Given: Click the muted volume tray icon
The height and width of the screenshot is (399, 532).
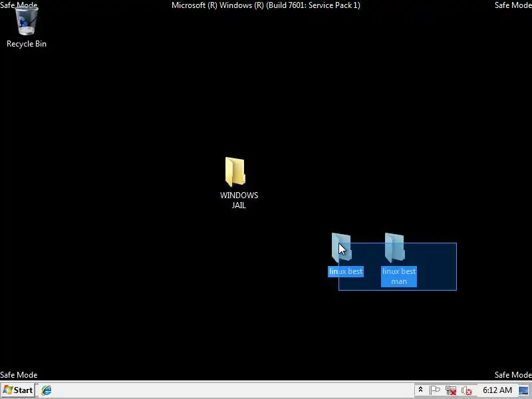Looking at the screenshot, I should pos(467,391).
